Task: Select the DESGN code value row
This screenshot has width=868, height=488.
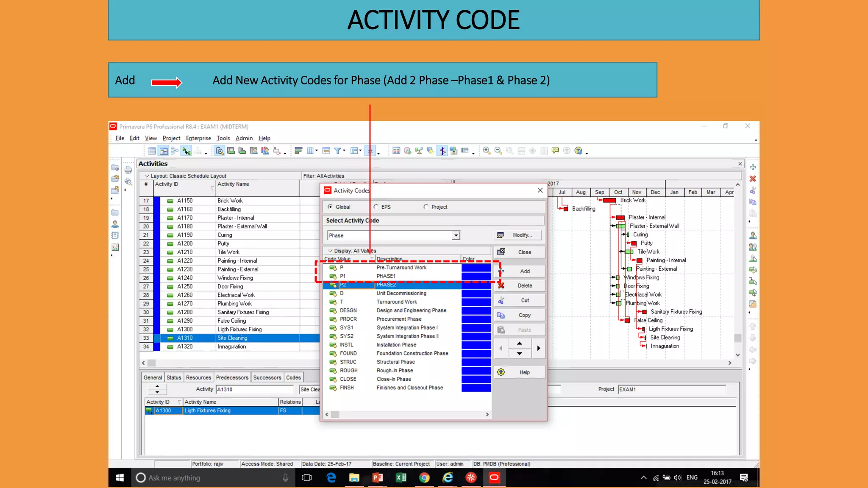Action: [348, 311]
